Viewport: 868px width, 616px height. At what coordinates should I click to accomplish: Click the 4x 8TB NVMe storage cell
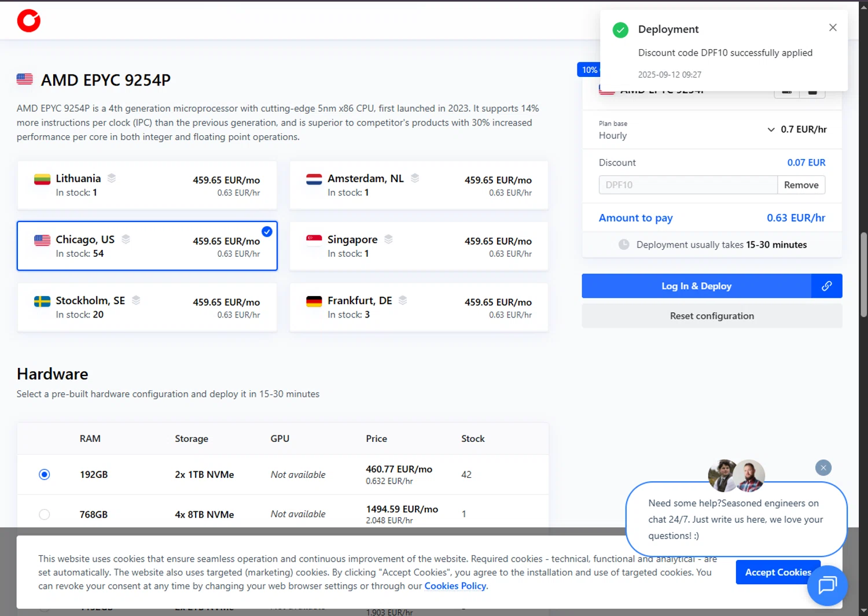pyautogui.click(x=204, y=514)
